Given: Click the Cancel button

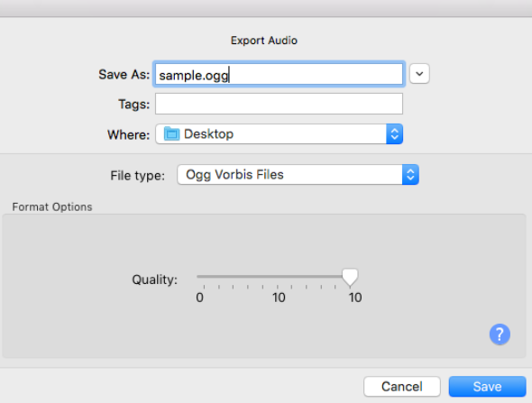Looking at the screenshot, I should pyautogui.click(x=402, y=387).
